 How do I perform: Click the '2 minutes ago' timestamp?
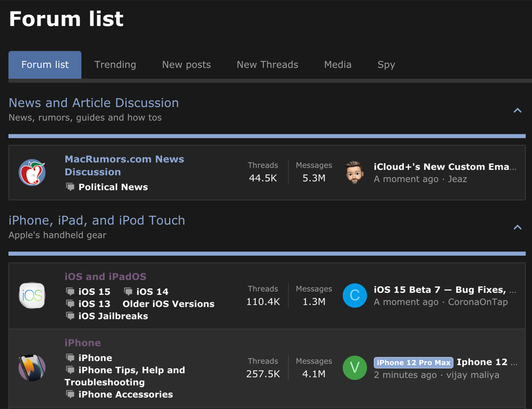(405, 375)
